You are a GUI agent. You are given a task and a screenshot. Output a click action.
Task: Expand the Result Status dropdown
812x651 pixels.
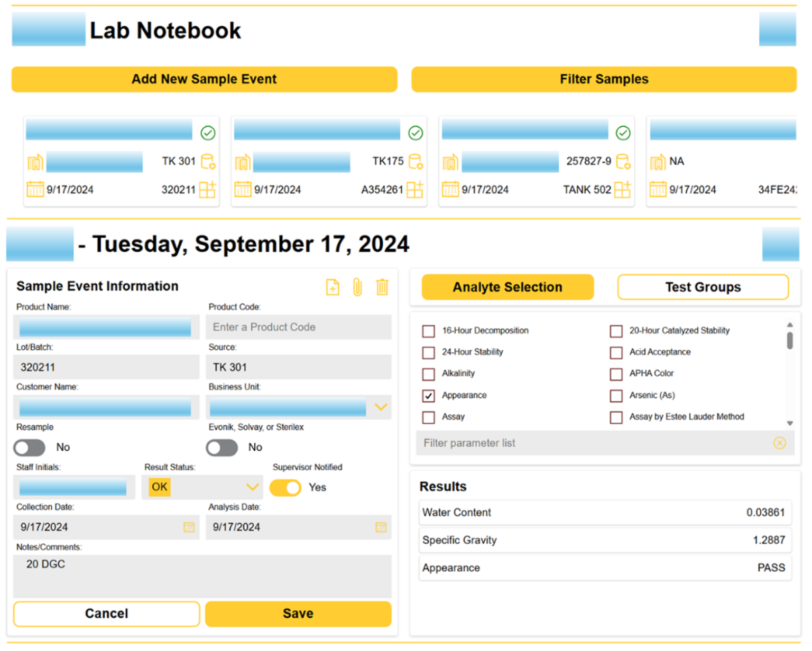[253, 487]
